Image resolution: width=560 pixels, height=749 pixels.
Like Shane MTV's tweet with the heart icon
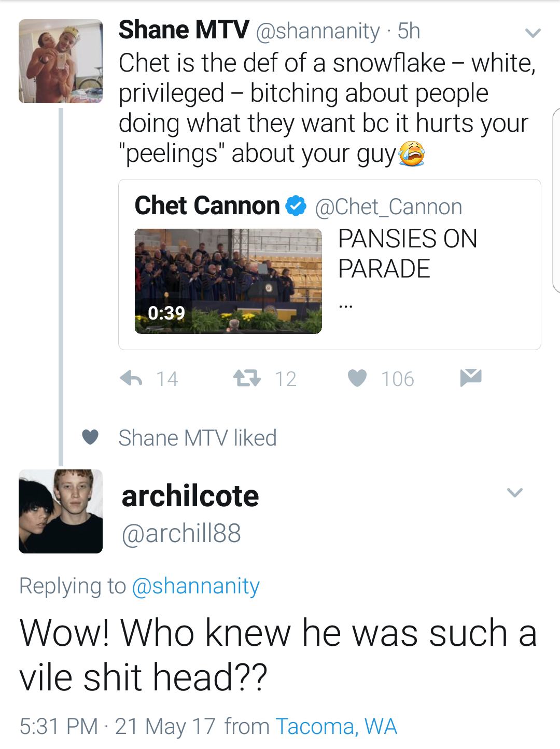(x=357, y=378)
